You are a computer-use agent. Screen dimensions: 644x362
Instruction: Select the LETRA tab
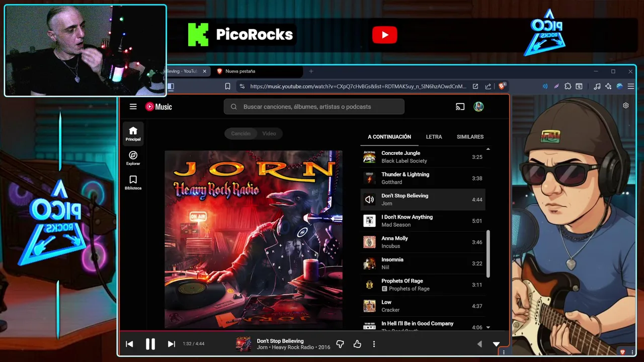[x=434, y=137]
